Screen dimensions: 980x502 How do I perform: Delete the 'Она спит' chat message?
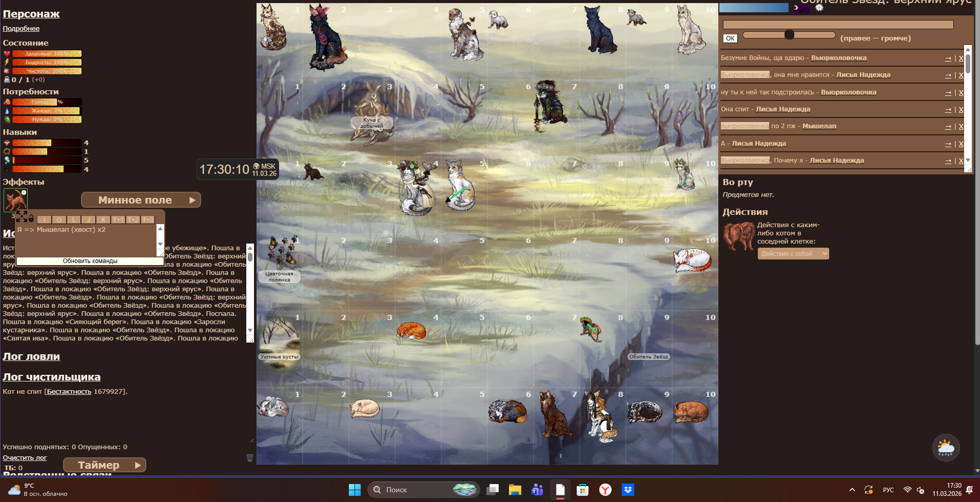click(x=961, y=110)
